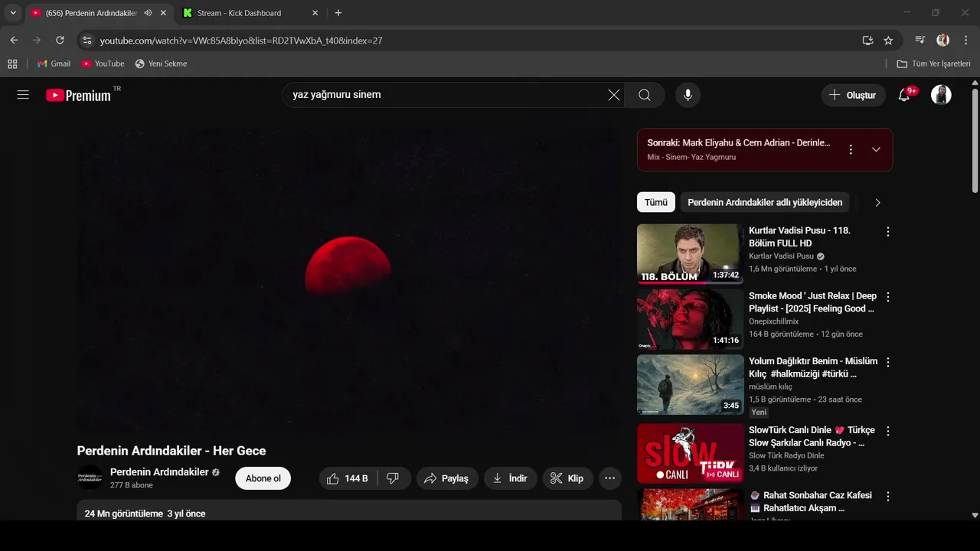Open options for Kurtlar Vadisi Pusu video
Screen dimensions: 980x551
tap(888, 231)
